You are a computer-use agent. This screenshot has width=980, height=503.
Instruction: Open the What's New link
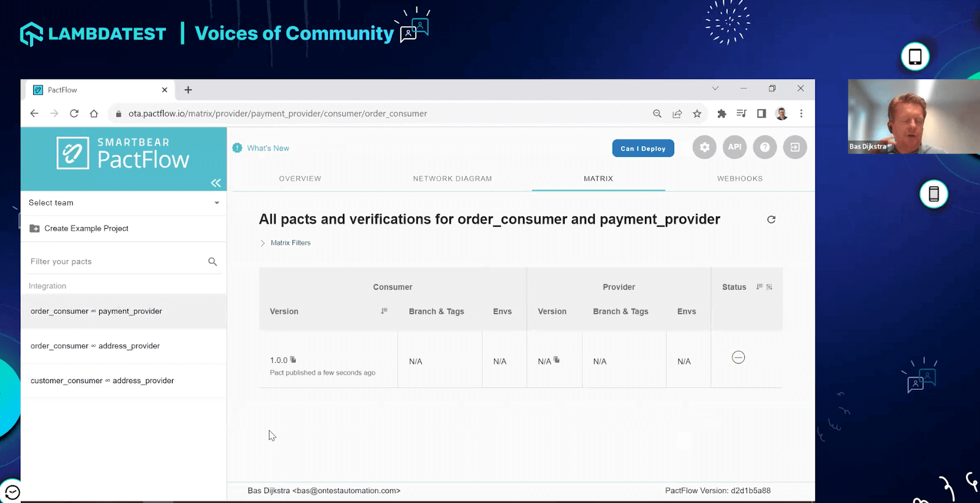pos(268,148)
